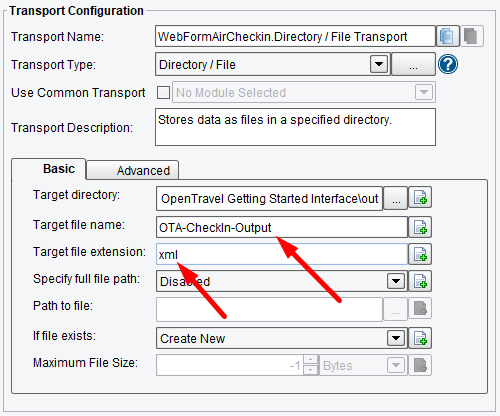Screen dimensions: 500x416
Task: Click the browse button next to Target directory
Action: pos(396,198)
